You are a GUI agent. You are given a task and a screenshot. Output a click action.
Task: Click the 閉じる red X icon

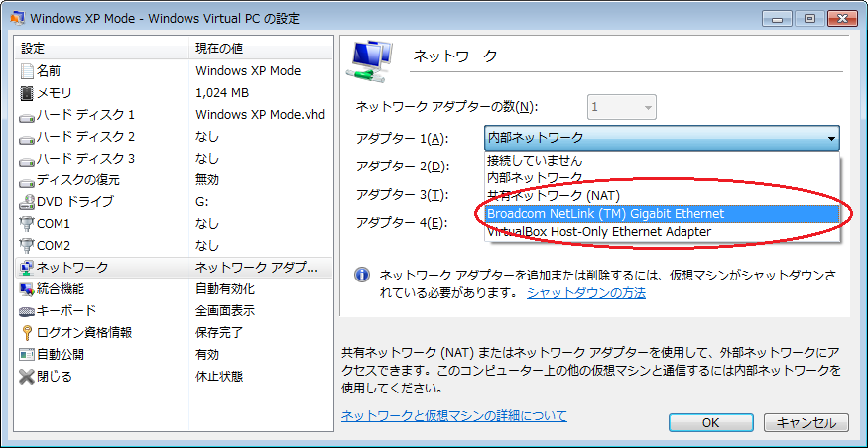27,376
